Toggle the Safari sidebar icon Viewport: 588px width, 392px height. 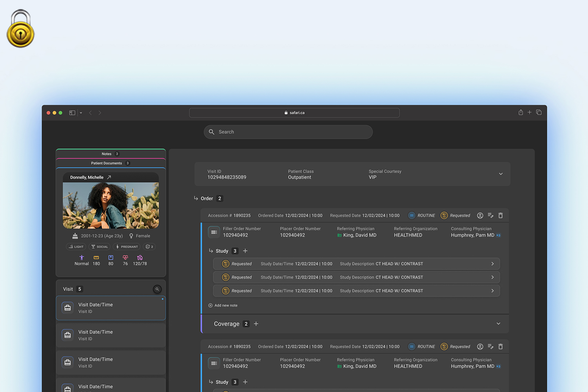tap(72, 113)
